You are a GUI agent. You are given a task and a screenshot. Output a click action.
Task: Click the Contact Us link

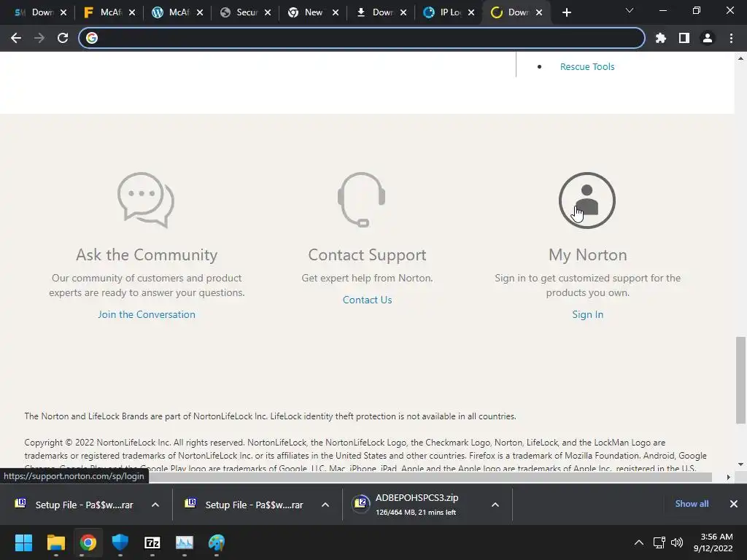click(368, 300)
